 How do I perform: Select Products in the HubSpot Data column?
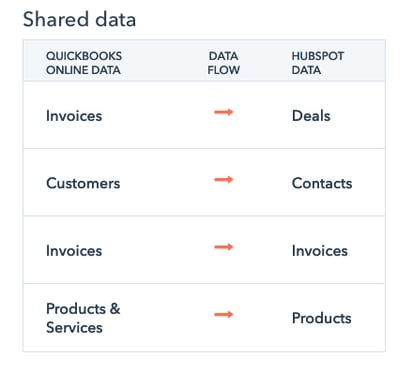(322, 318)
